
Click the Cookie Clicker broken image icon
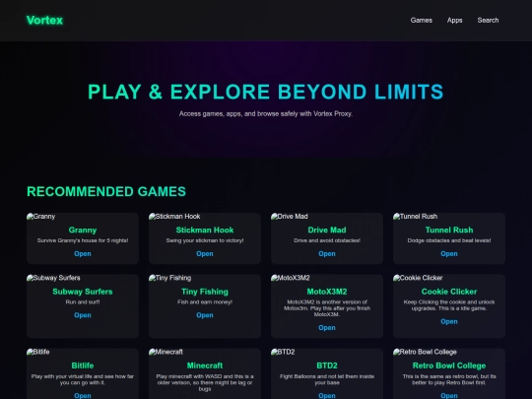tap(396, 278)
